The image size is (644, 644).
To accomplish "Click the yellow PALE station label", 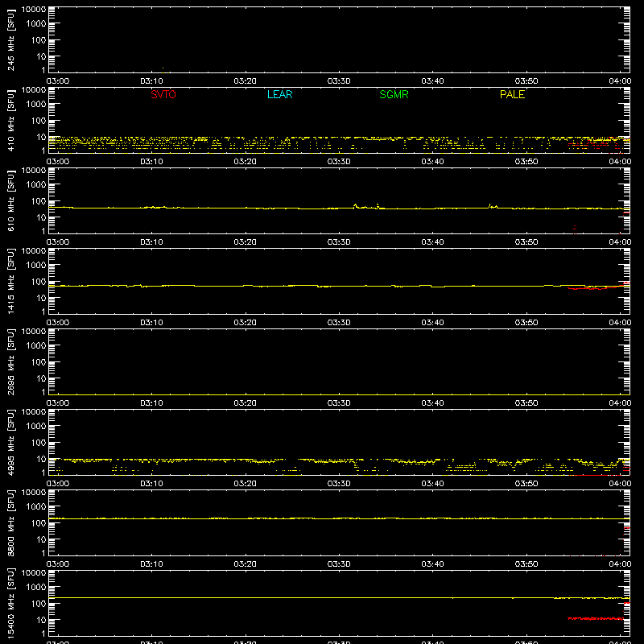I will [512, 94].
